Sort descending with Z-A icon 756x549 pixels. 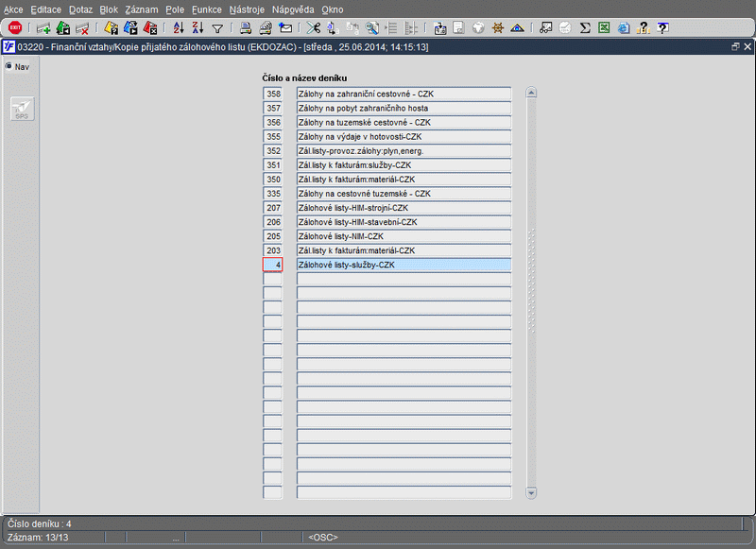[x=198, y=28]
